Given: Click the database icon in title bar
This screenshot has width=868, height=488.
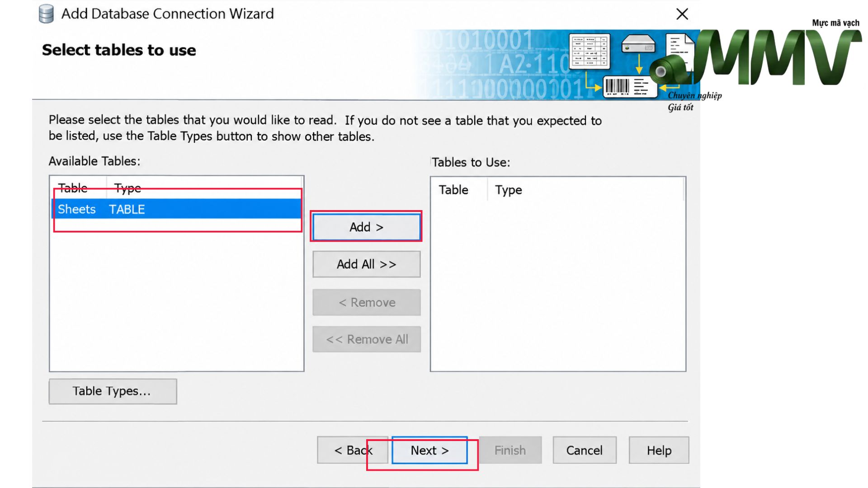Looking at the screenshot, I should (46, 14).
